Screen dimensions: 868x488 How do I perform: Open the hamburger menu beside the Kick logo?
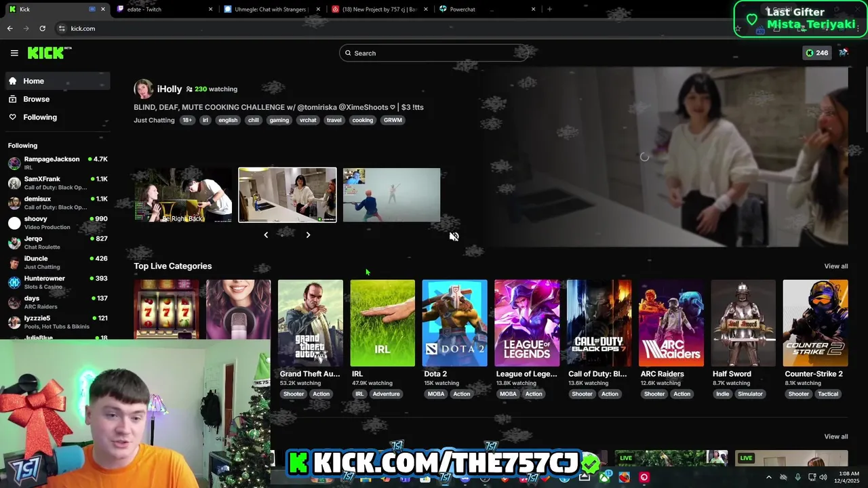(14, 53)
